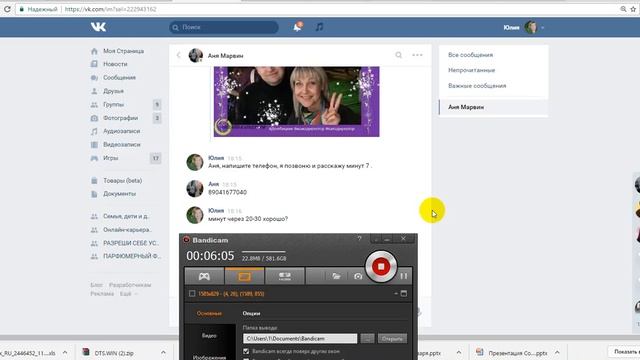
Task: Go back from chat with arrow
Action: (x=178, y=55)
